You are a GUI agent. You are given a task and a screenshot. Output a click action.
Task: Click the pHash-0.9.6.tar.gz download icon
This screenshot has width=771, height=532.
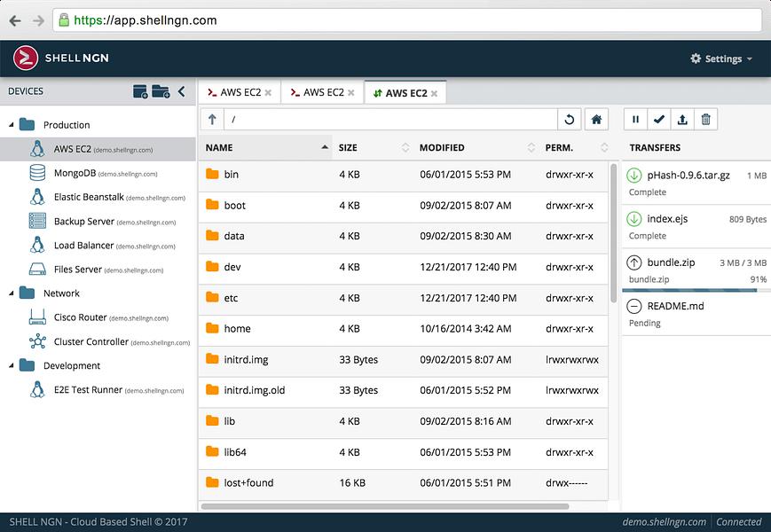click(634, 176)
